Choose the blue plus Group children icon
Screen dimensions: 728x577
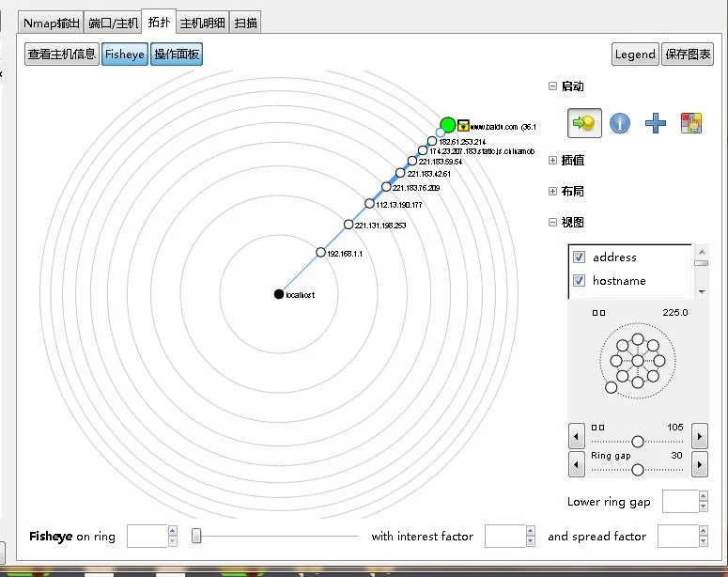[655, 123]
